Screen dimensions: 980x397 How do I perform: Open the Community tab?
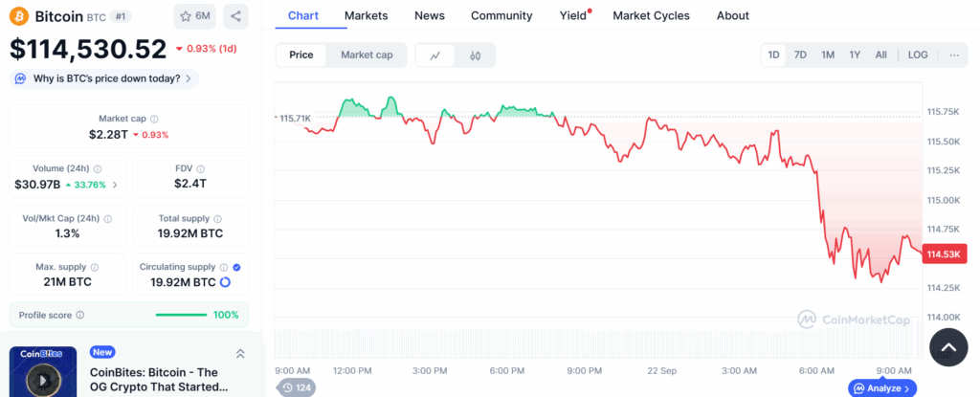pyautogui.click(x=501, y=15)
